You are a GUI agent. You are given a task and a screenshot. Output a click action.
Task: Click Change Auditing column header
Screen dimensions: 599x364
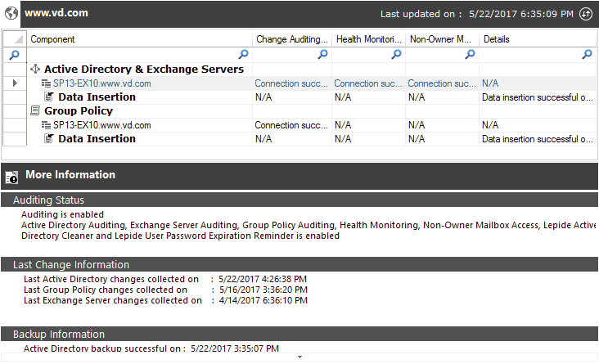coord(292,39)
